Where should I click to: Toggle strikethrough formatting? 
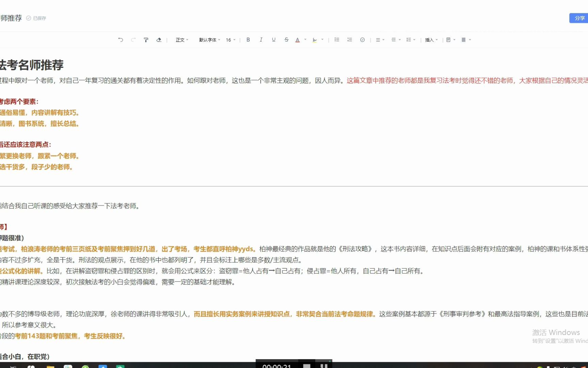[287, 40]
